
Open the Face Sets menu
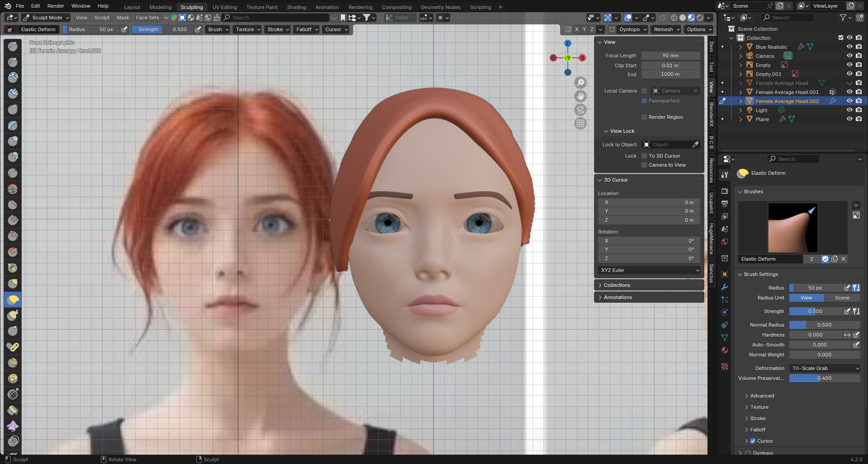click(x=148, y=18)
